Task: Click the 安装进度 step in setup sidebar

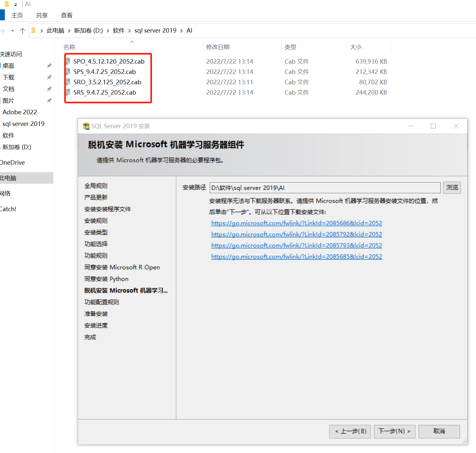Action: [x=96, y=325]
